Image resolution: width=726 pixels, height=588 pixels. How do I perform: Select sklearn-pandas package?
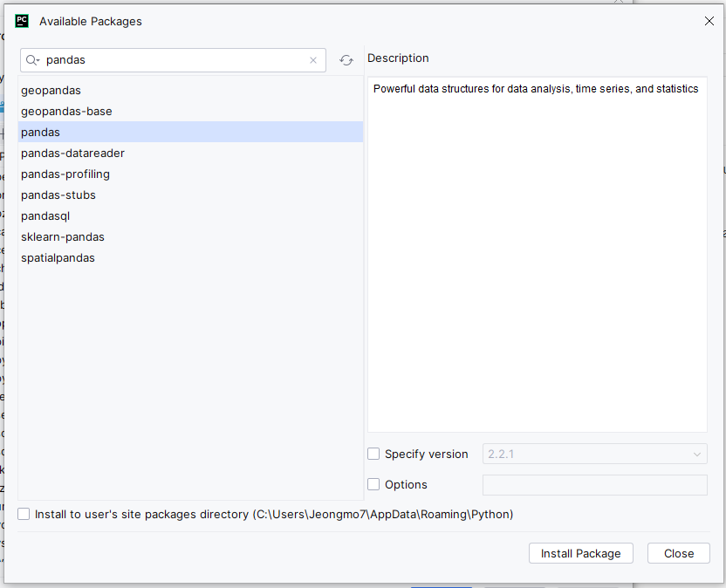[190, 237]
